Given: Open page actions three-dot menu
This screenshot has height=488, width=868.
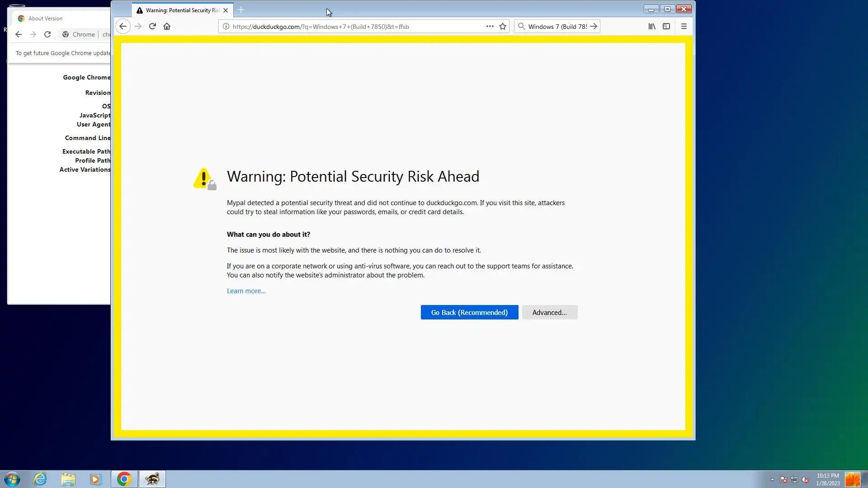Looking at the screenshot, I should [x=490, y=26].
